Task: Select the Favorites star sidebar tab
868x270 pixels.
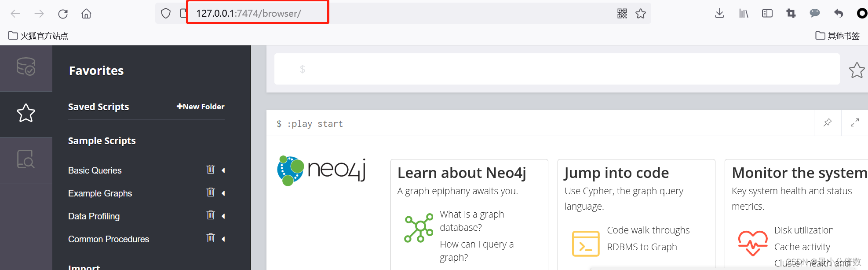Action: coord(26,113)
